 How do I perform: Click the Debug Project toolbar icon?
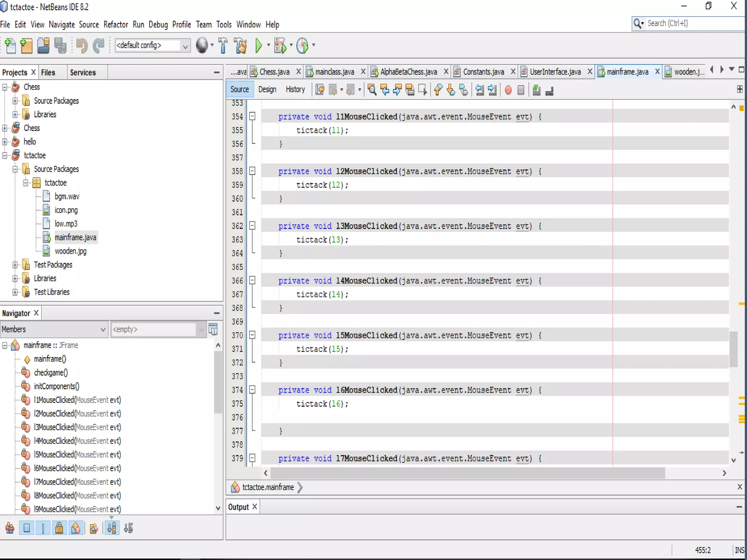click(x=280, y=46)
